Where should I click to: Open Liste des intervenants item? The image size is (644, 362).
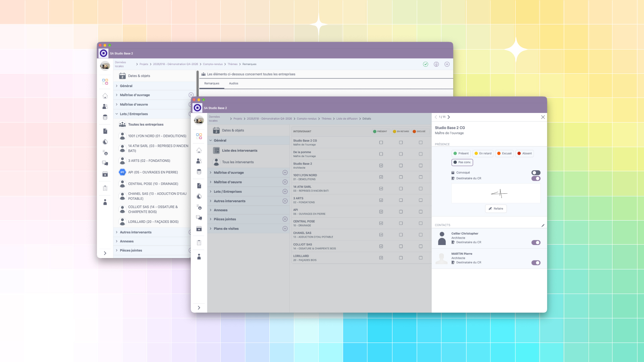click(239, 150)
